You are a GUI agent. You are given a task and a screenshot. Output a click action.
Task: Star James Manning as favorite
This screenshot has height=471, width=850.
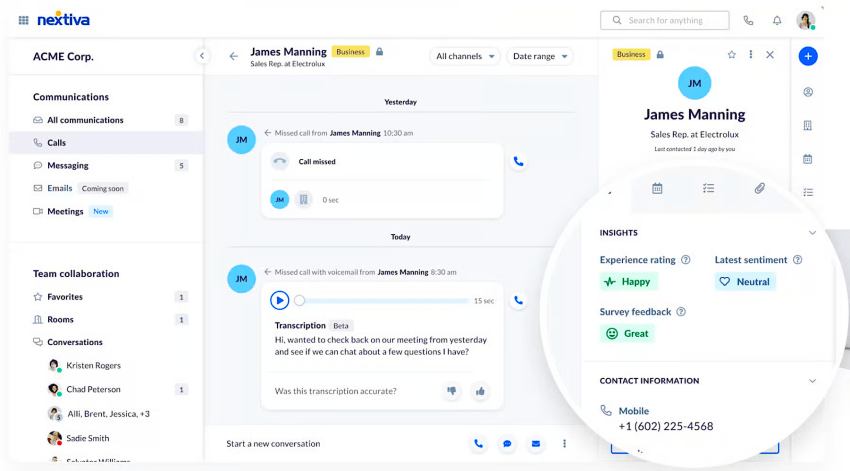click(731, 55)
